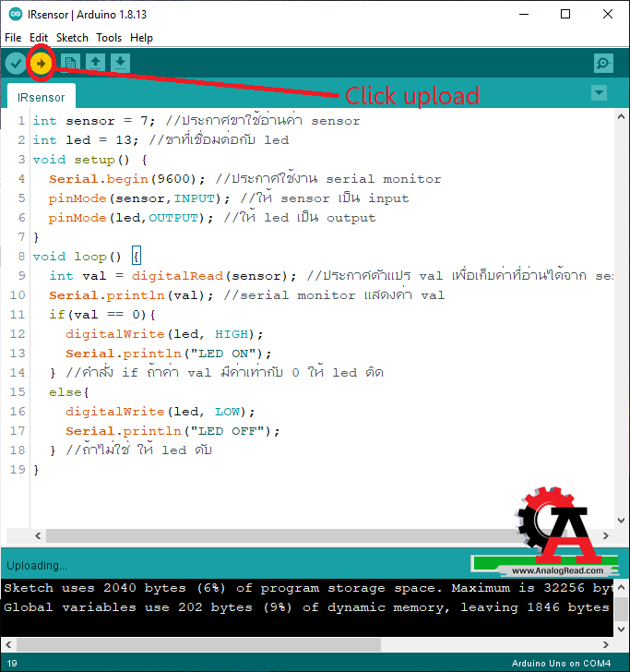Open the Sketch menu
This screenshot has height=672, width=630.
(72, 38)
